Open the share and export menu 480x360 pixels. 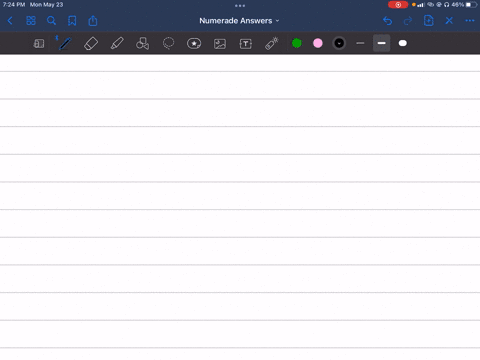pos(93,21)
